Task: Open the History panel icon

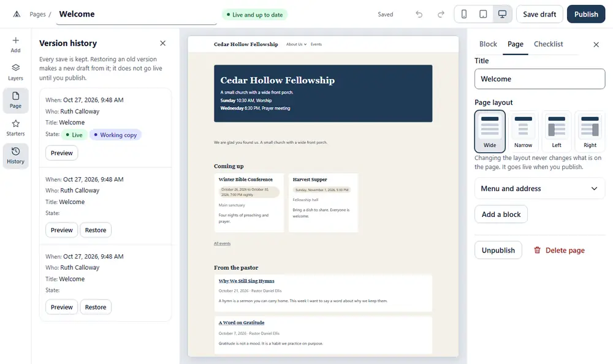Action: [16, 151]
